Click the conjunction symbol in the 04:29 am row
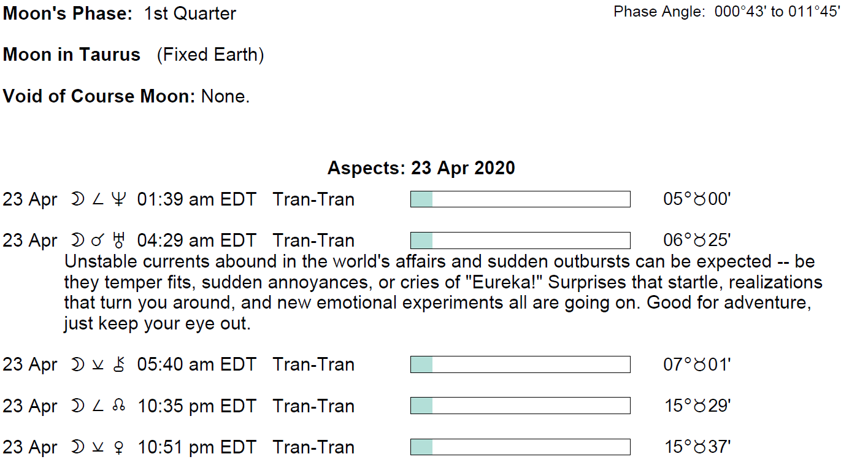Image resolution: width=868 pixels, height=462 pixels. (98, 241)
